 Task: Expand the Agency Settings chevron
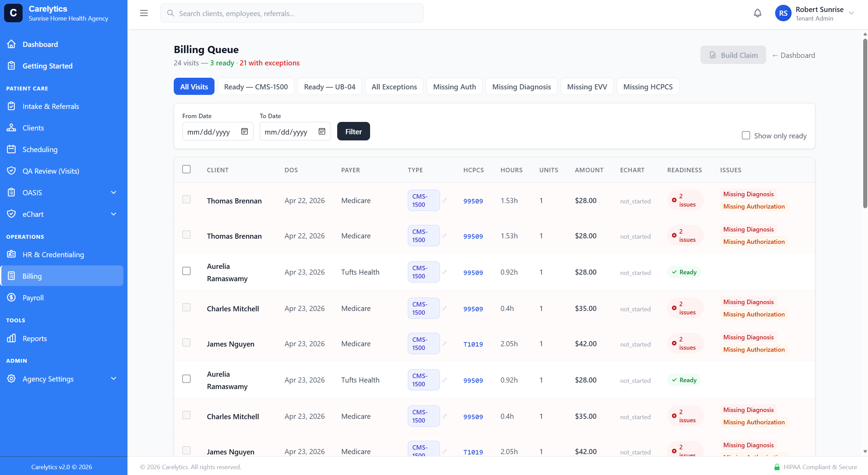tap(114, 379)
